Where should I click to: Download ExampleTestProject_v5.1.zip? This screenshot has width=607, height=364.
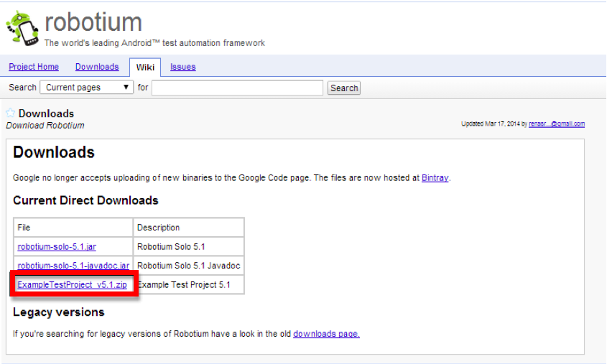pos(72,285)
